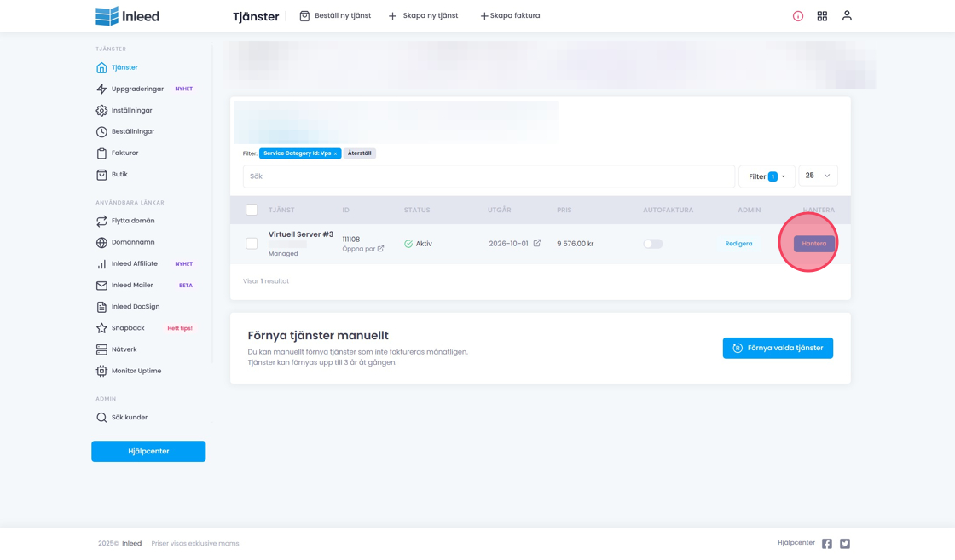955x560 pixels.
Task: Toggle autofaktura for Virtuell Server #3
Action: coord(652,244)
